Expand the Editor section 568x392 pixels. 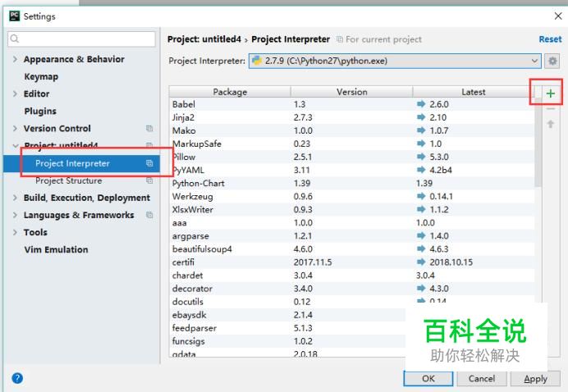pos(15,93)
